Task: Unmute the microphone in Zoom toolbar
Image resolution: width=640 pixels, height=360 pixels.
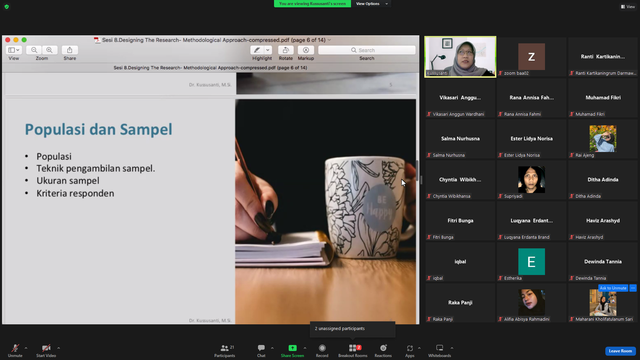Action: coord(15,350)
